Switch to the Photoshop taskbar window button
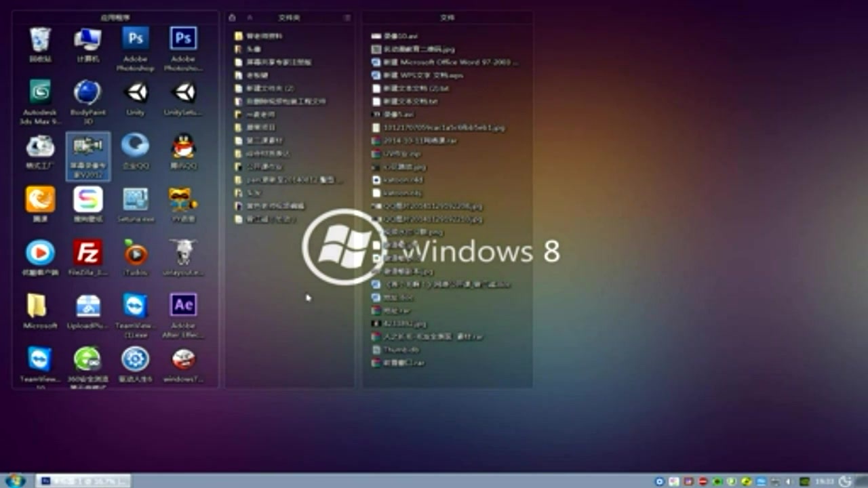The image size is (868, 488). click(x=83, y=481)
